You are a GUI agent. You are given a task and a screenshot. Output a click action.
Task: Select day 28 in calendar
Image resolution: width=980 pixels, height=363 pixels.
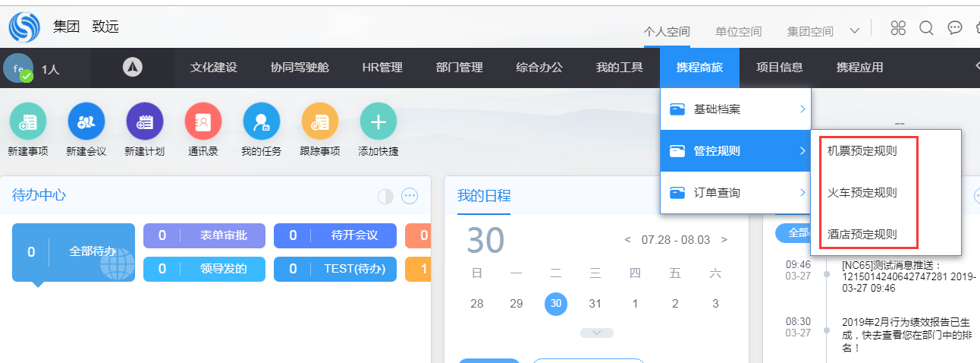[x=477, y=304]
